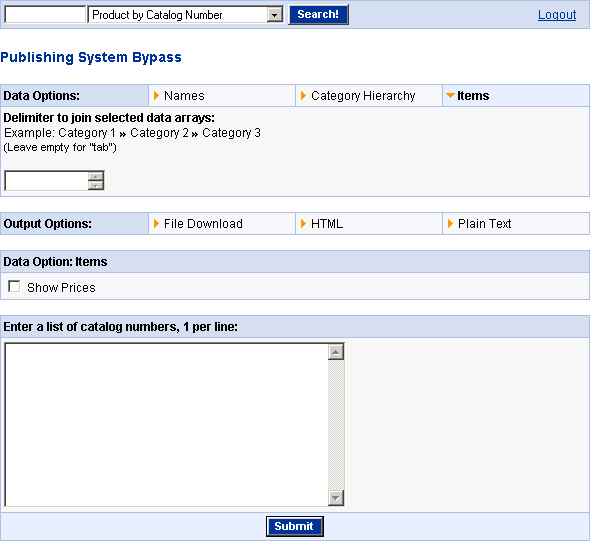Focus the catalog numbers text area

coord(166,425)
